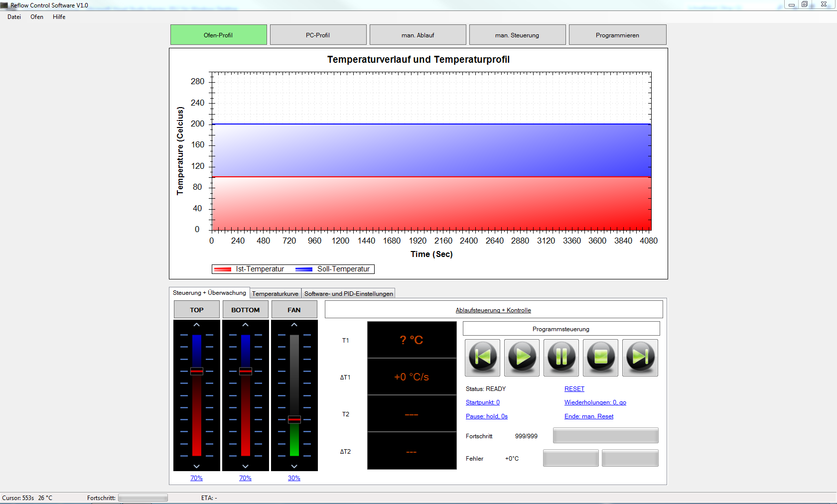Pause the program with the Pause button
Image resolution: width=837 pixels, height=504 pixels.
pos(561,358)
